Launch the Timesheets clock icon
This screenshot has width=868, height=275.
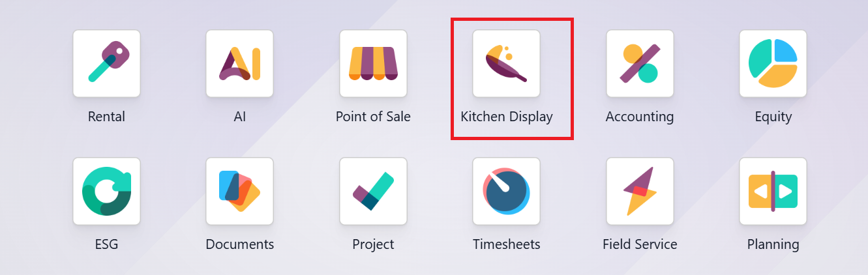506,191
